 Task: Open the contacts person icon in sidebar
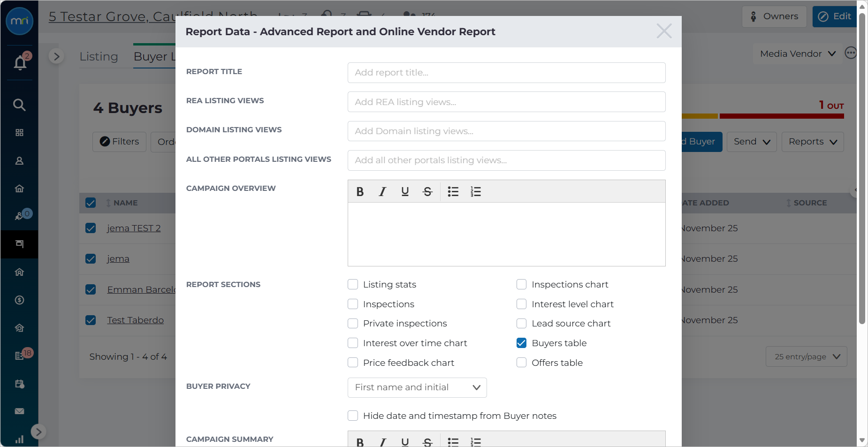19,161
